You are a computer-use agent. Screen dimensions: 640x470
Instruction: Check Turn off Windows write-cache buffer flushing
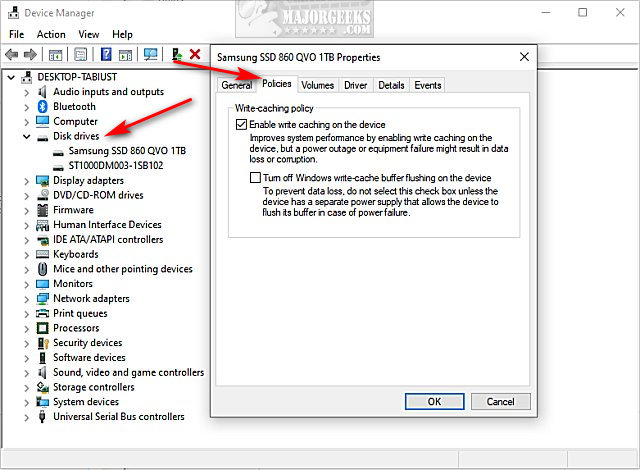[255, 177]
